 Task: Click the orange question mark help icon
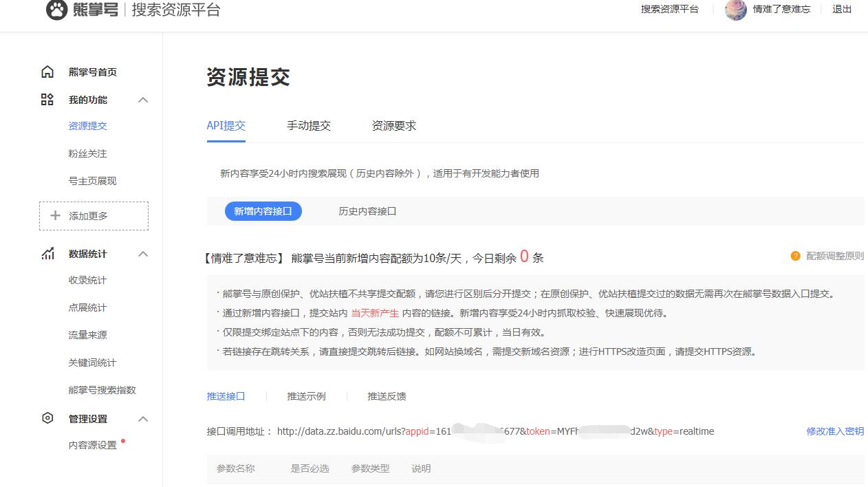coord(795,256)
